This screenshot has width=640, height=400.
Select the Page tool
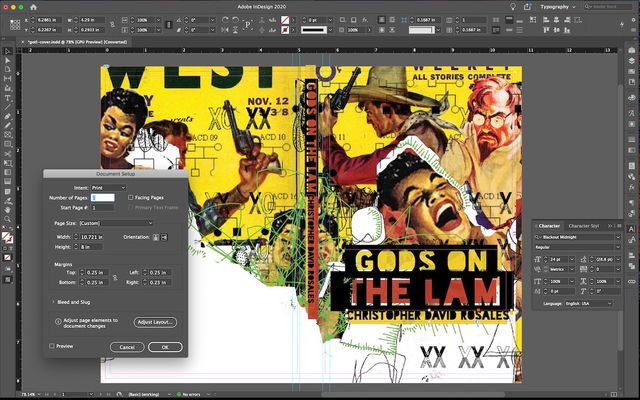[7, 69]
